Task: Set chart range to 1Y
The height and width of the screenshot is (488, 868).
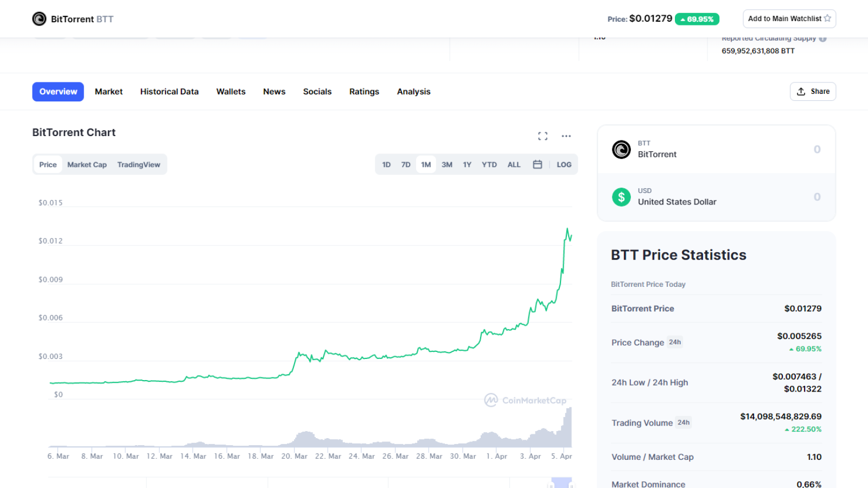Action: (x=467, y=164)
